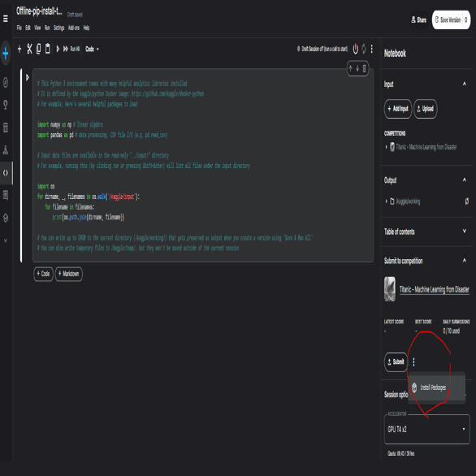
Task: Toggle session power button
Action: 355,49
